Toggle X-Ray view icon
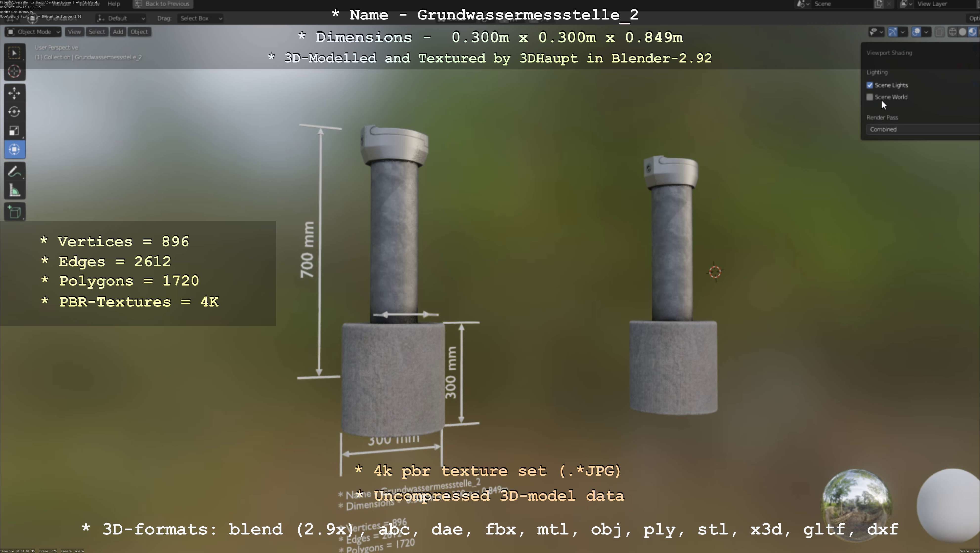Screen dimensions: 980x553 939,32
